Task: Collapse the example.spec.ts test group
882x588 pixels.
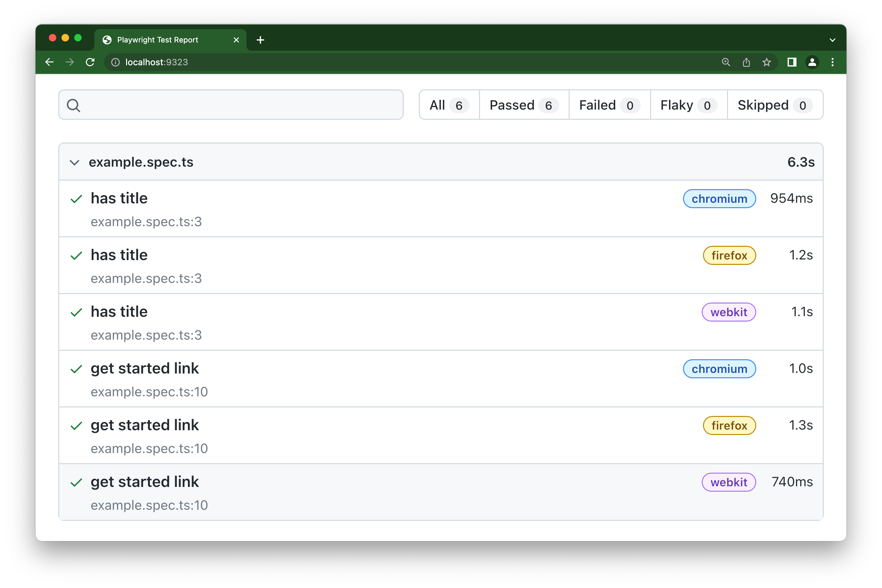Action: point(75,162)
